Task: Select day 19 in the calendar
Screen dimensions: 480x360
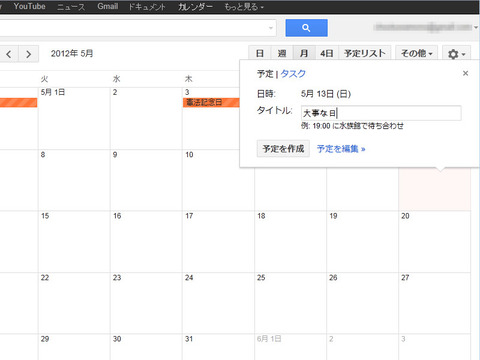Action: 362,242
